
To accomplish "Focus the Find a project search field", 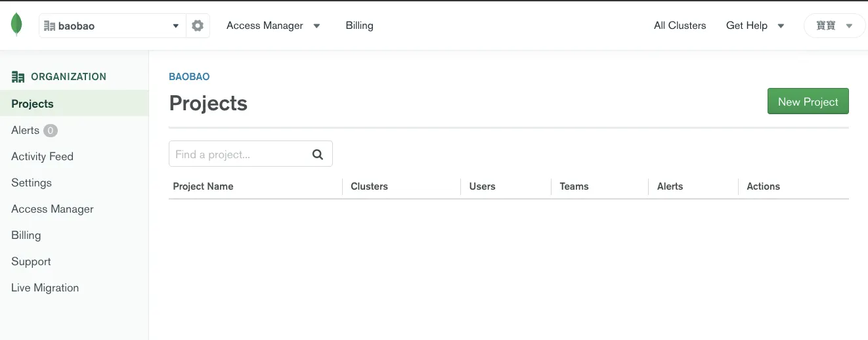I will (x=251, y=154).
